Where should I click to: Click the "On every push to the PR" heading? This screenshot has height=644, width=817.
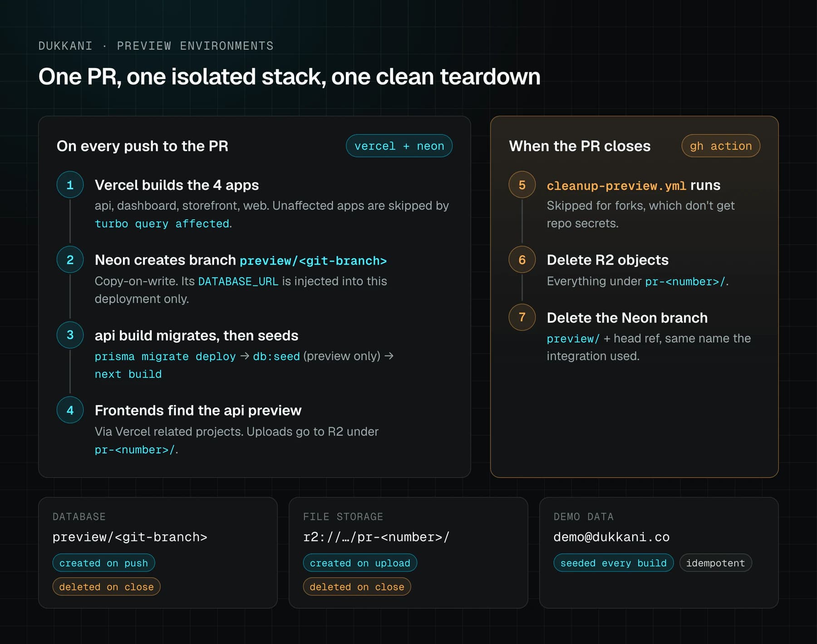coord(143,146)
